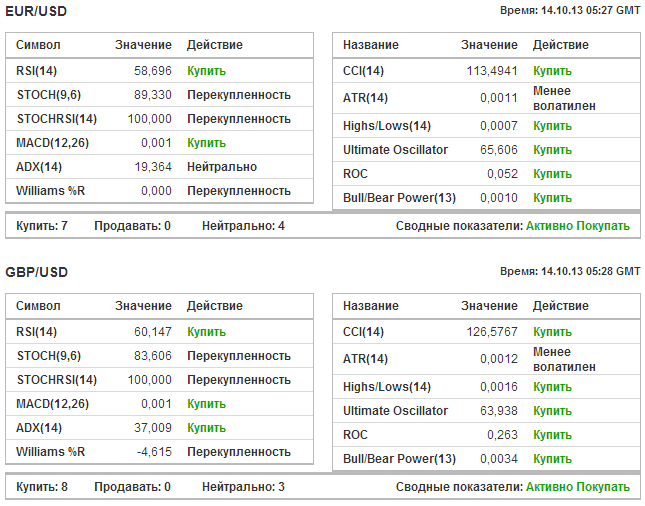Click the GBP/USD ADX(14) value 37,009
Image resolution: width=645 pixels, height=506 pixels.
pyautogui.click(x=152, y=428)
